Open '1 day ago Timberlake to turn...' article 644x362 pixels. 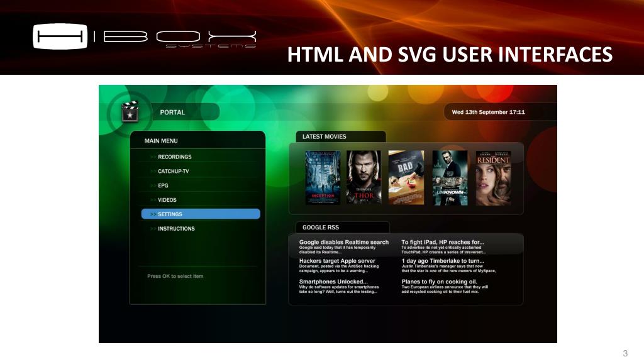click(448, 266)
